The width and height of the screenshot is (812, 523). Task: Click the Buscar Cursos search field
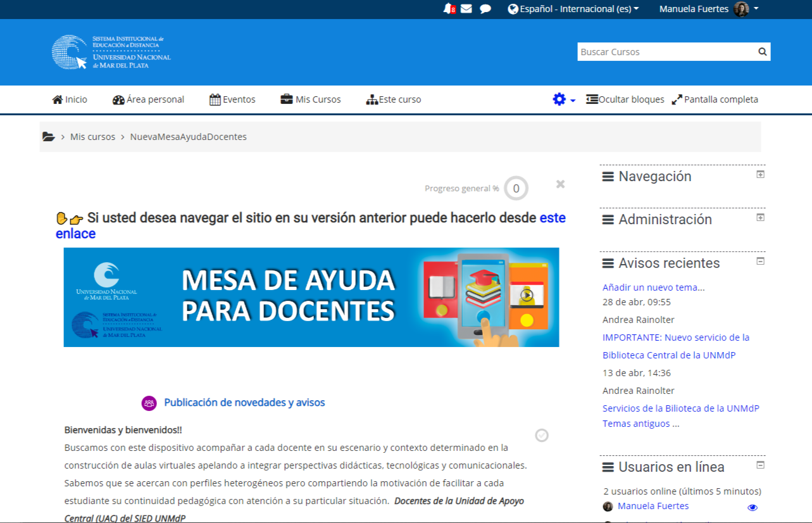[665, 52]
